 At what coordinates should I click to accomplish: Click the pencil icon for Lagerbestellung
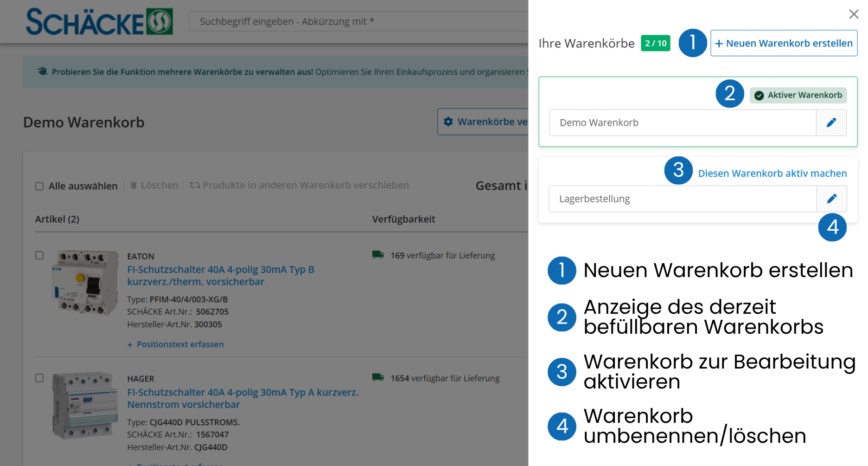click(x=832, y=199)
